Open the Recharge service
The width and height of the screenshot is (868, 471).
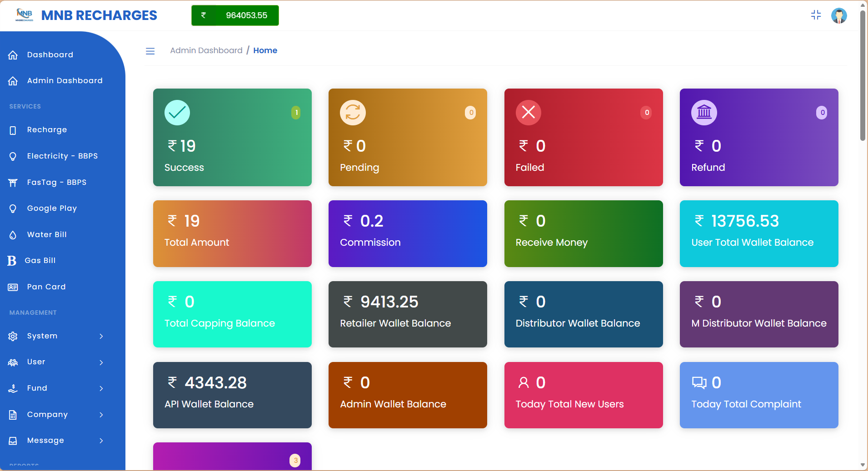pyautogui.click(x=47, y=130)
